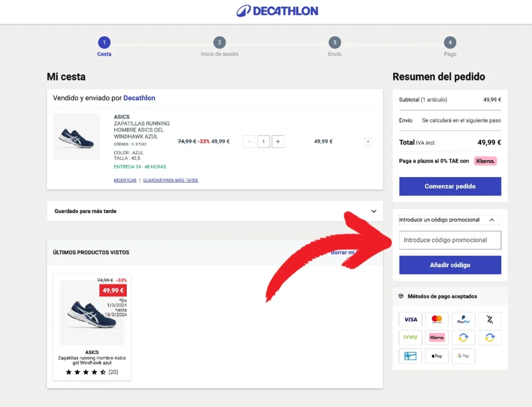Click the Klarna payment method icon
The height and width of the screenshot is (407, 532).
[436, 337]
